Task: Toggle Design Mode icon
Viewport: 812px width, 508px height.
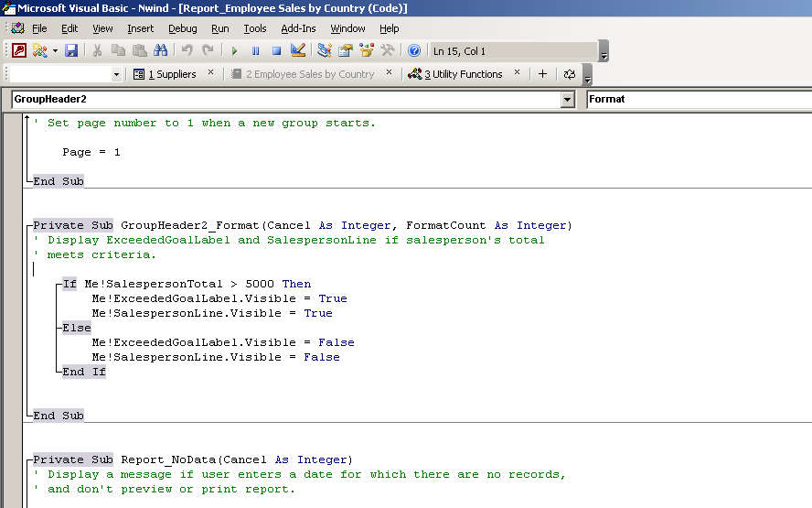Action: (x=298, y=50)
